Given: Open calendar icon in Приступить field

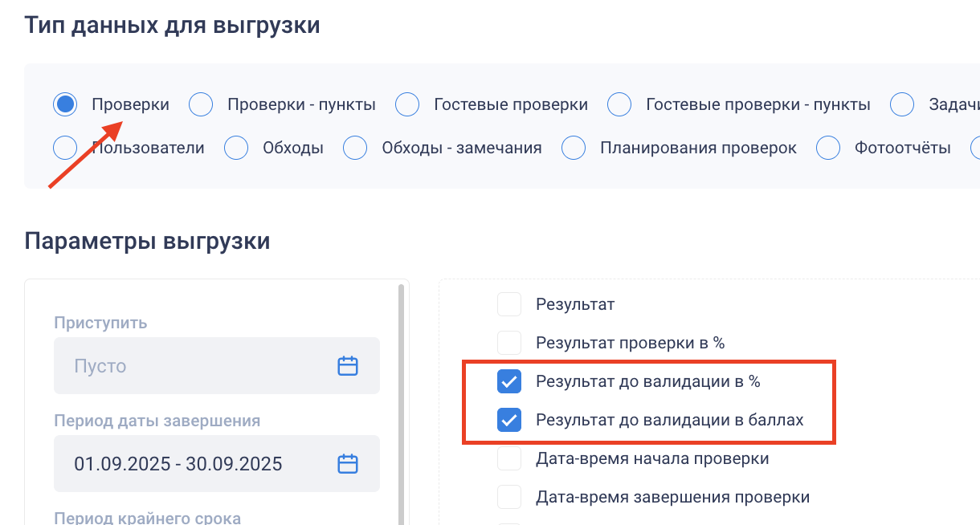Looking at the screenshot, I should pyautogui.click(x=347, y=366).
